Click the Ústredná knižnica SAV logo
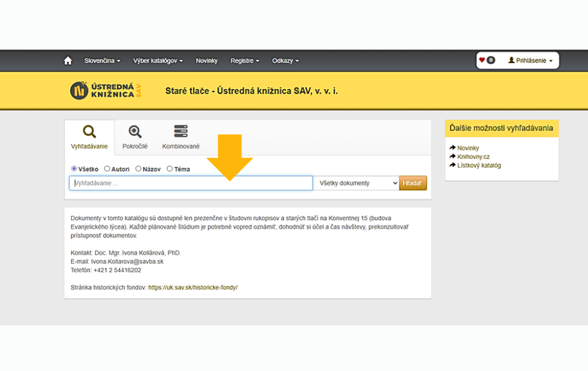Image resolution: width=588 pixels, height=371 pixels. coord(106,91)
